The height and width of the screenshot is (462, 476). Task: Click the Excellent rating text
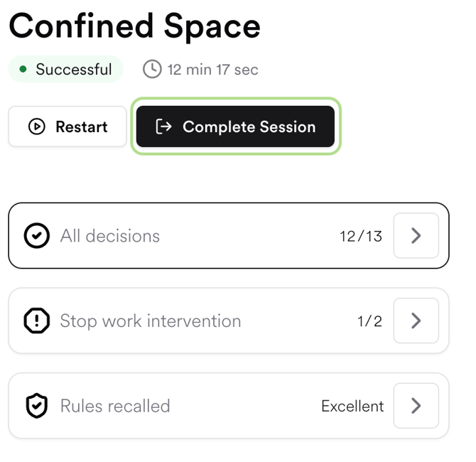352,407
